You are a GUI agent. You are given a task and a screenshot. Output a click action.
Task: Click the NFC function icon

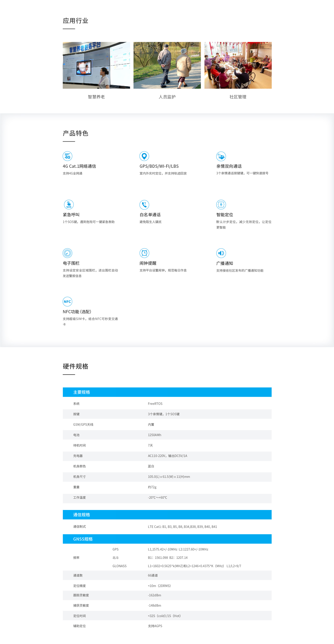click(67, 302)
